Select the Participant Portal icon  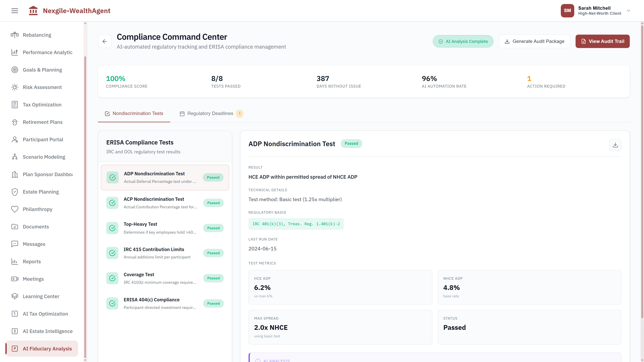click(x=15, y=139)
